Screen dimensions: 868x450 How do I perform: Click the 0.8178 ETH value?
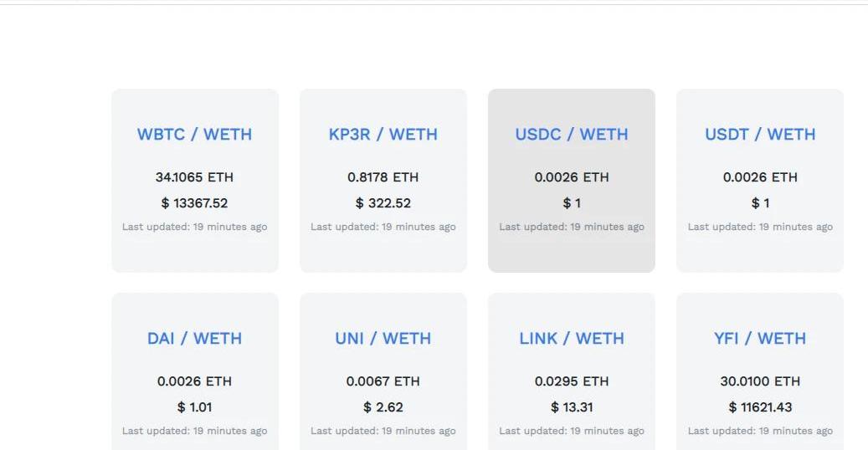[383, 177]
